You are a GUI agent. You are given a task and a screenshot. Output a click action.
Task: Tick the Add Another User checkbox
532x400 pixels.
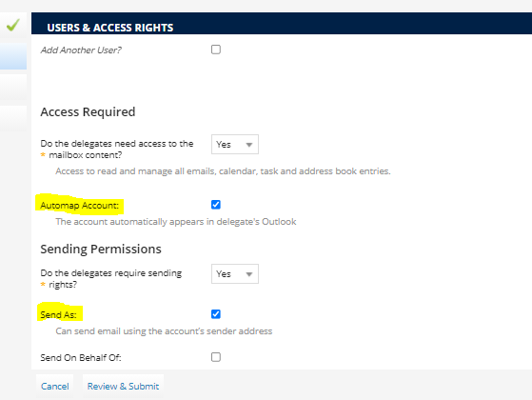216,50
